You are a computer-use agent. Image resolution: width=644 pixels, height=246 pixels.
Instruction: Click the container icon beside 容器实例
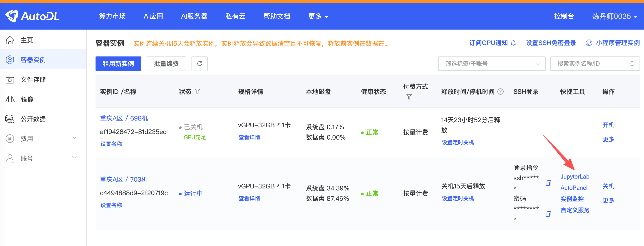[10, 60]
